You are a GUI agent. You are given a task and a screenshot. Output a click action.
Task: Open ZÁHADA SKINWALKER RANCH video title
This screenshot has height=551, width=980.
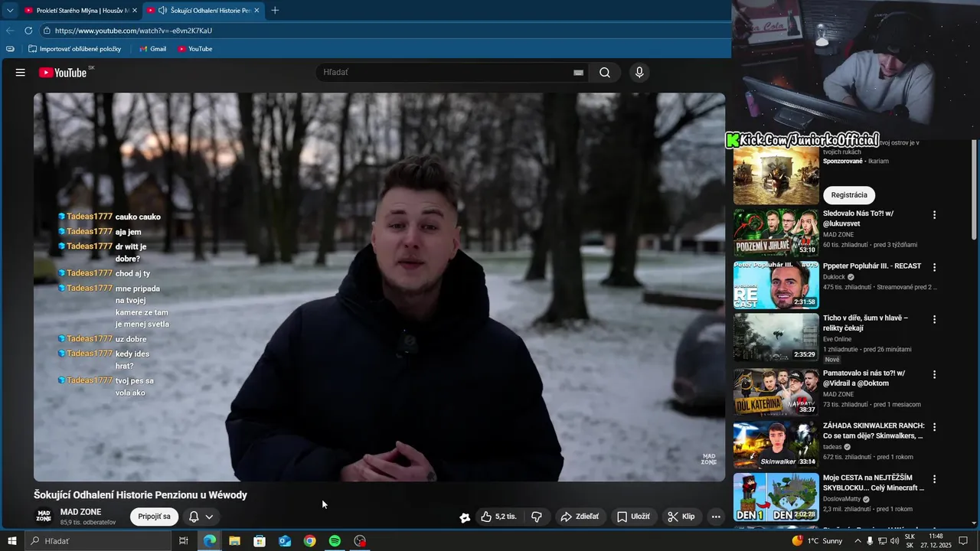(x=874, y=431)
